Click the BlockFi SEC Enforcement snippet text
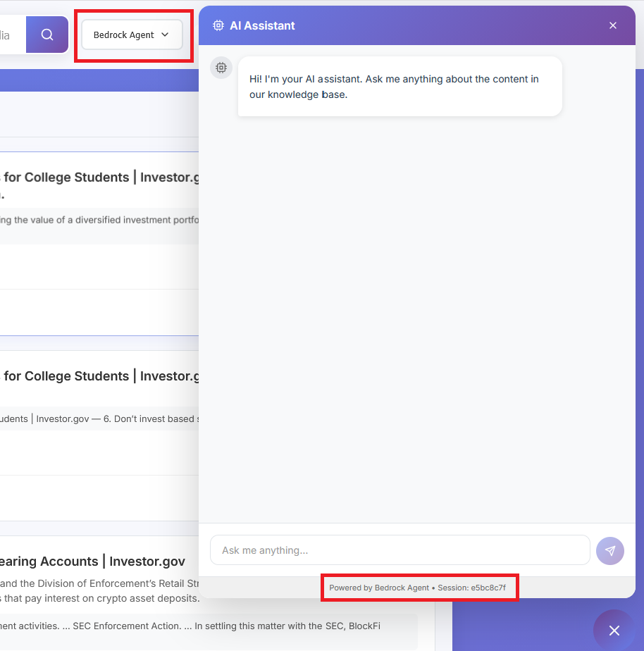Image resolution: width=644 pixels, height=651 pixels. [x=190, y=626]
